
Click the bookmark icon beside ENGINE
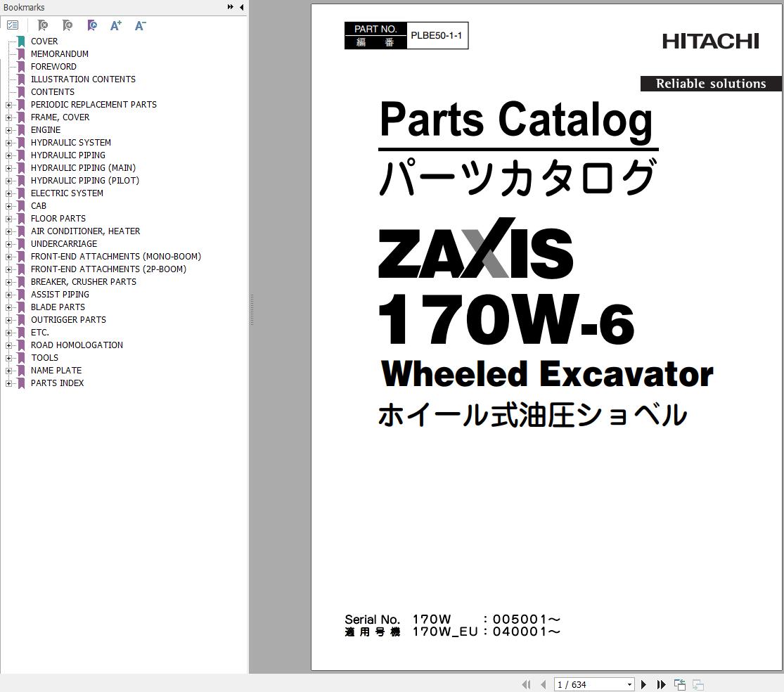22,129
